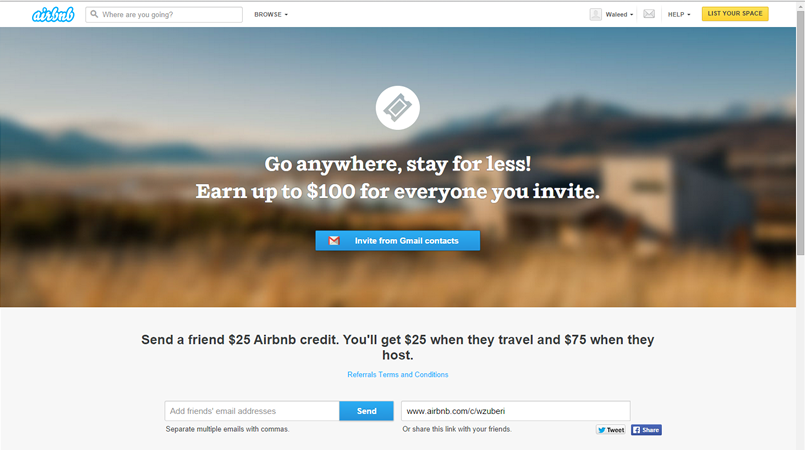Expand the BROWSE dropdown

271,14
